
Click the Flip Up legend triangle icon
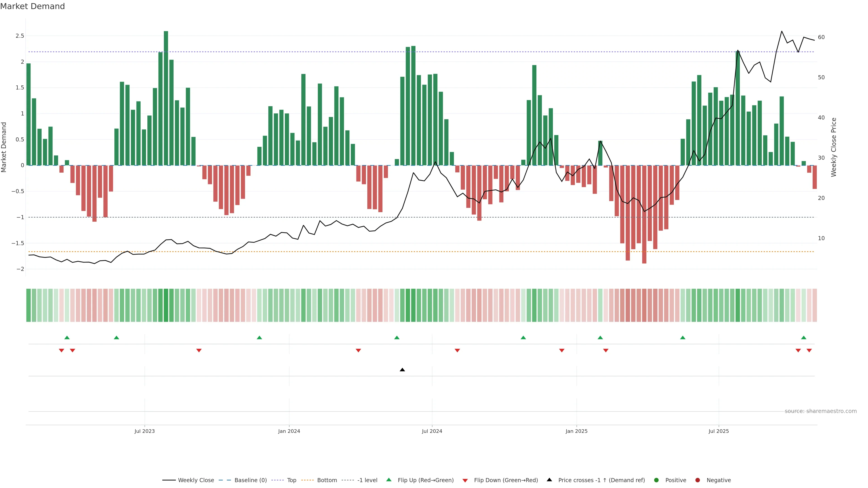click(389, 480)
